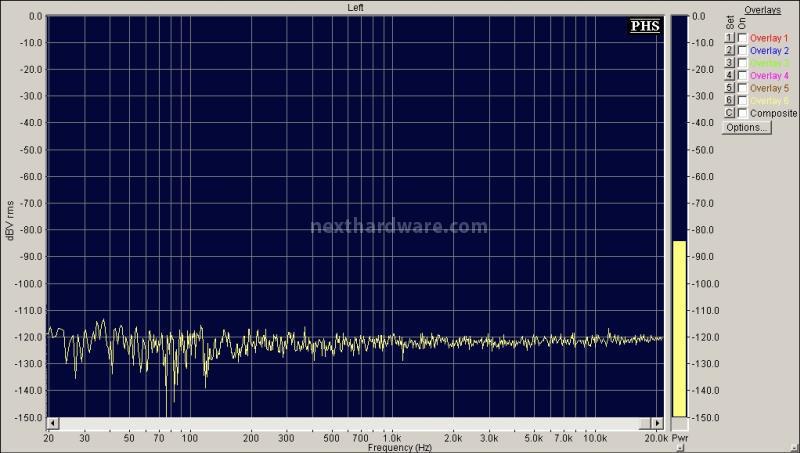Click the Overlay 4 magenta label
This screenshot has height=453, width=800.
pos(769,76)
